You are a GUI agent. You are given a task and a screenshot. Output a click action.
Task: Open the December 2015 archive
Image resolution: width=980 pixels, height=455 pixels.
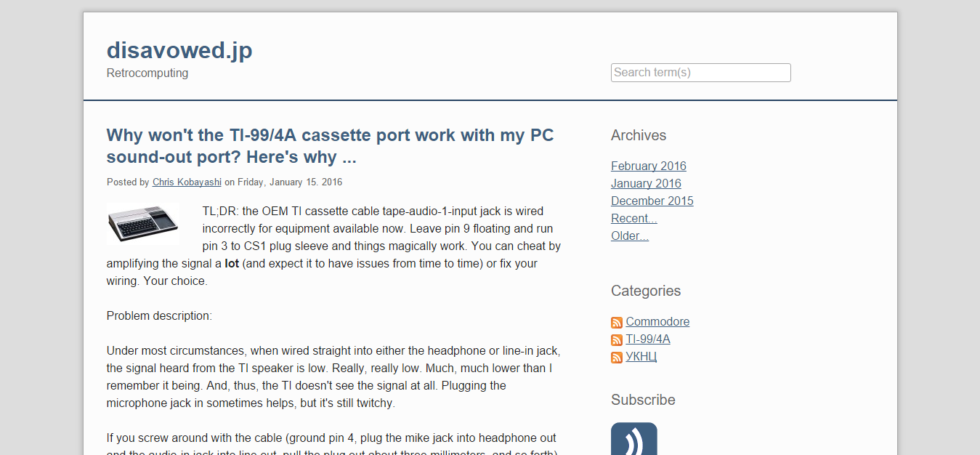pyautogui.click(x=652, y=201)
